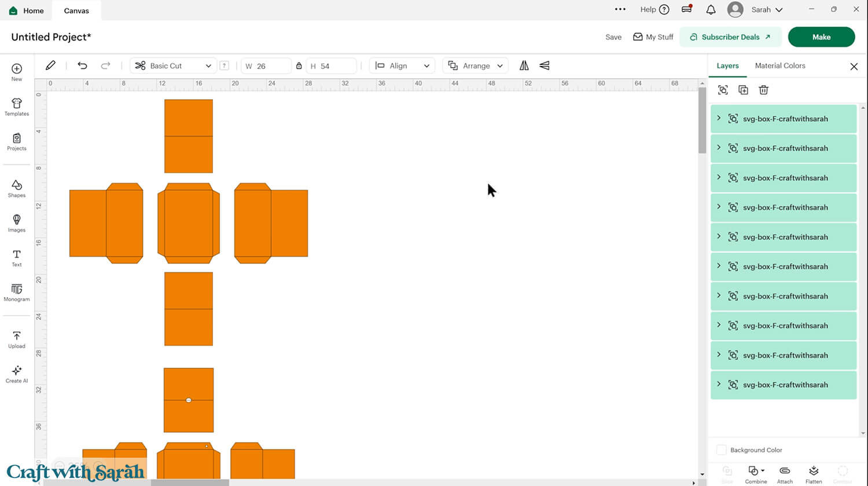Open the Templates panel
The height and width of the screenshot is (486, 868).
pyautogui.click(x=17, y=107)
